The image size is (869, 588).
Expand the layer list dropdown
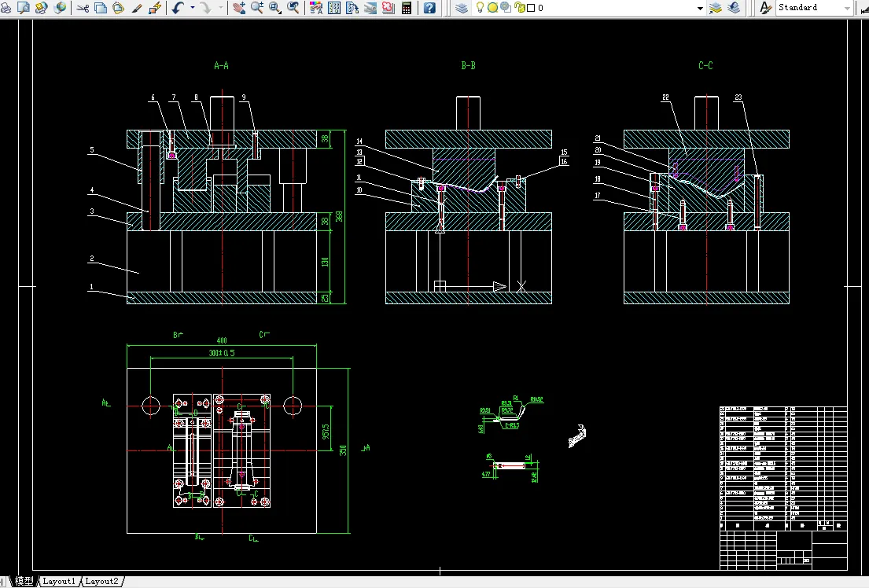pos(700,8)
